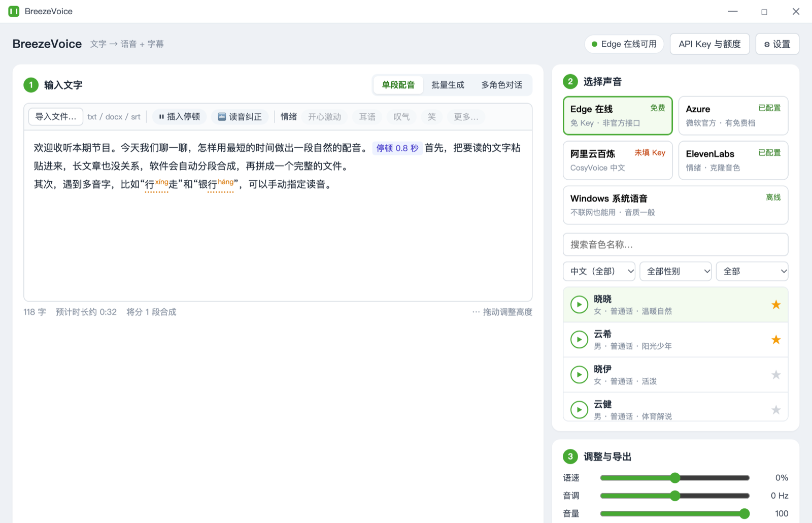812x523 pixels.
Task: Click the 停顿 0.8 秒 pause tag
Action: pos(397,148)
